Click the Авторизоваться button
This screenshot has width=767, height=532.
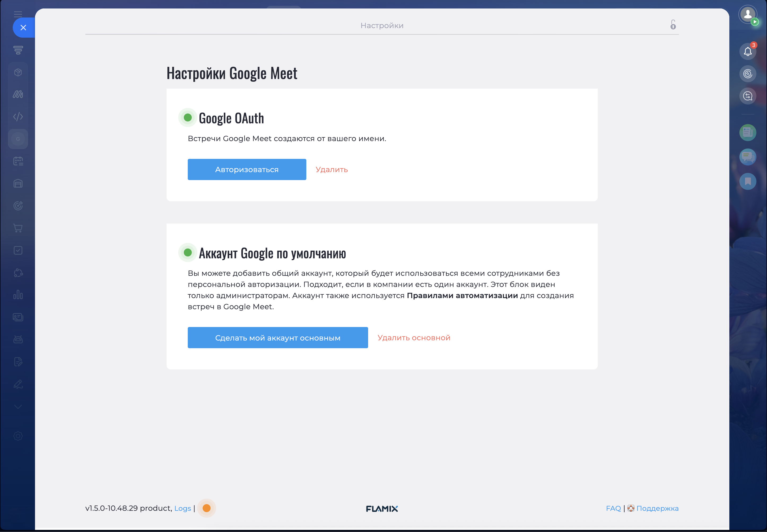pyautogui.click(x=247, y=169)
